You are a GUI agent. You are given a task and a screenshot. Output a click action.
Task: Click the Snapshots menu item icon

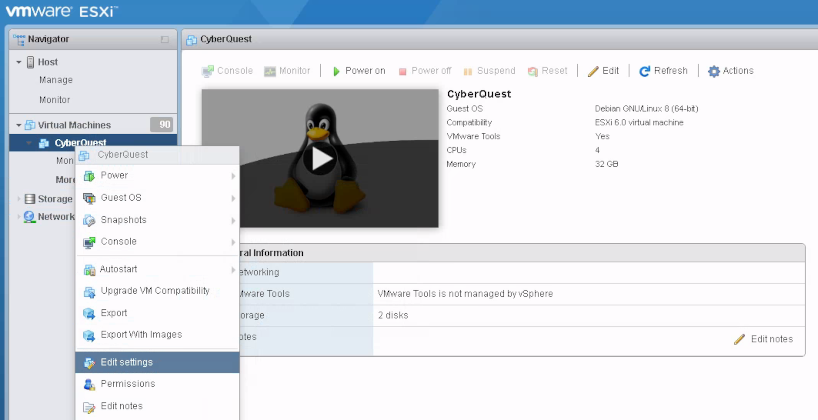[90, 221]
